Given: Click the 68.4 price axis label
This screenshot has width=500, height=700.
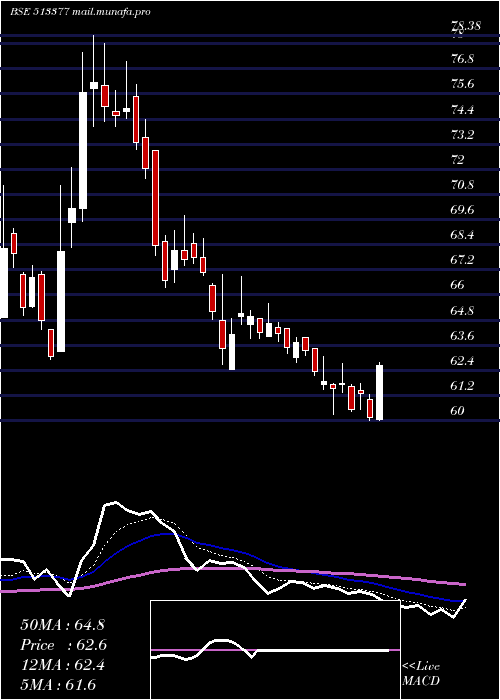Looking at the screenshot, I should tap(462, 235).
